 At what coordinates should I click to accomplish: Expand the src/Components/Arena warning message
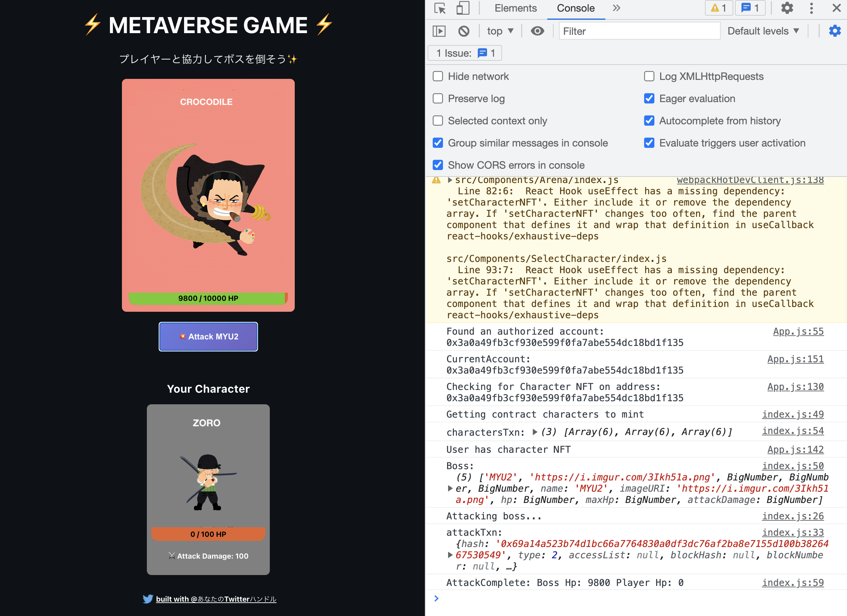point(450,180)
